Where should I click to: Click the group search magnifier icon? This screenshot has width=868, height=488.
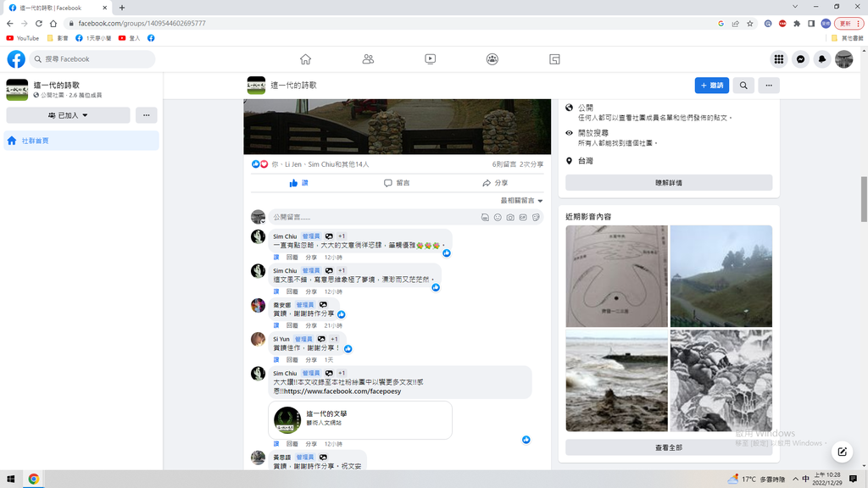click(743, 86)
